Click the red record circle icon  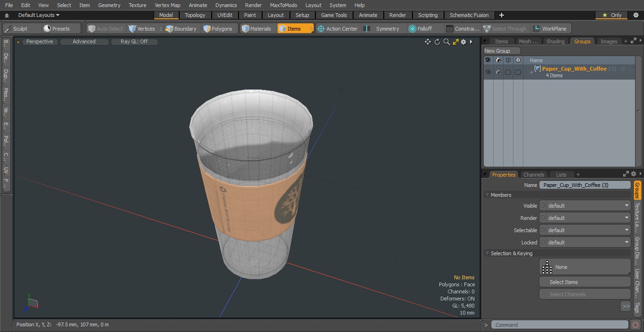(x=636, y=325)
